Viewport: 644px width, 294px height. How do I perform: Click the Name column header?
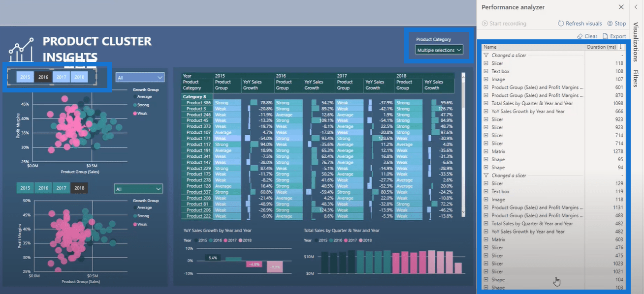pyautogui.click(x=490, y=47)
